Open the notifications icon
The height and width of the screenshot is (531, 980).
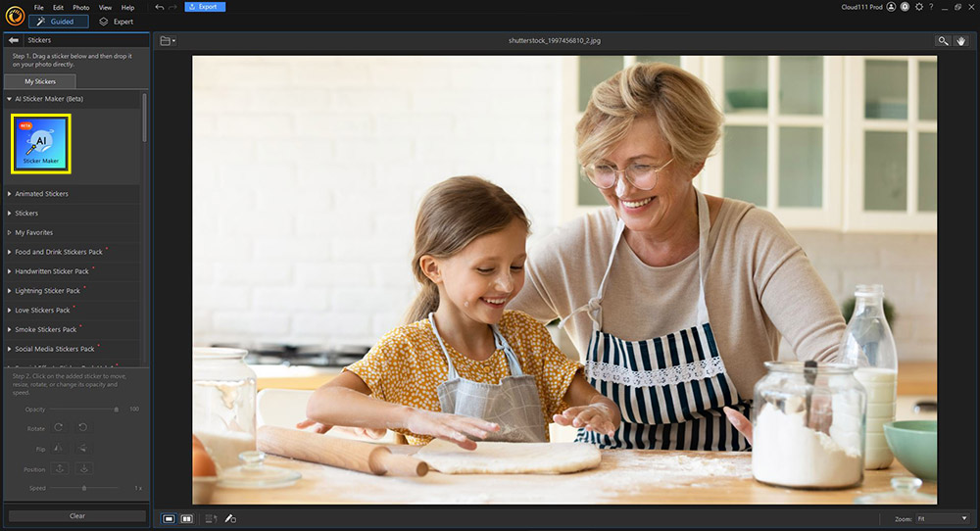pos(905,7)
